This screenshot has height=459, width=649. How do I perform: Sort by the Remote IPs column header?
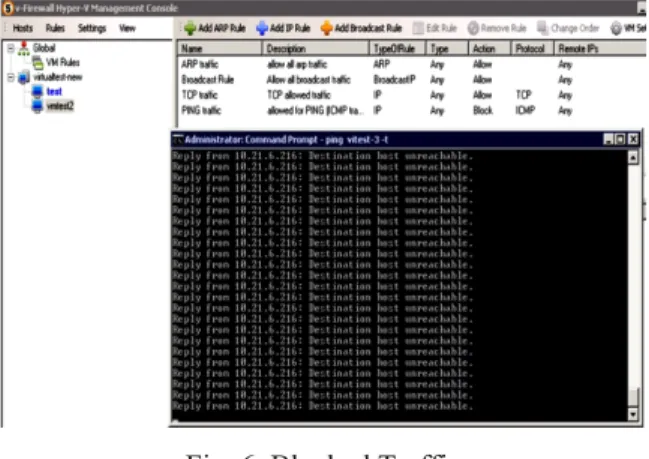point(600,48)
